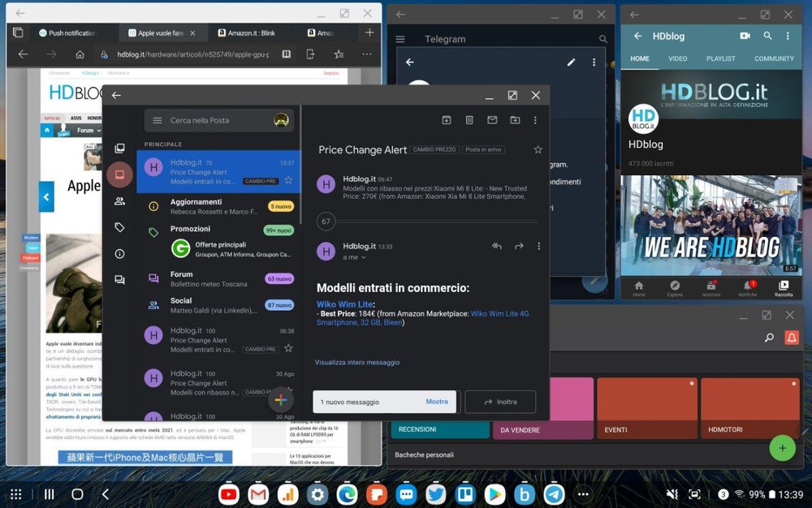
Task: Click Visualizza intero messaggio link
Action: 357,362
